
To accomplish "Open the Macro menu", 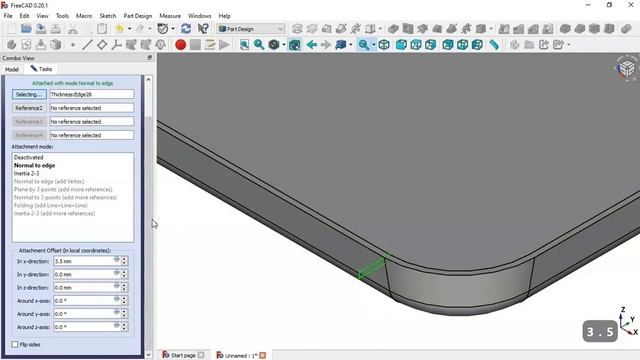I will tap(84, 16).
